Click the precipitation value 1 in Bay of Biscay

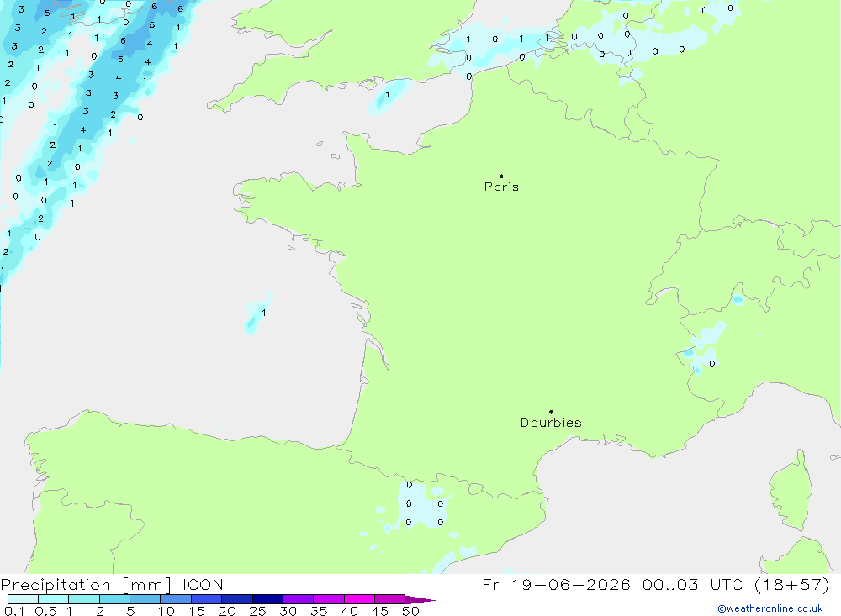263,313
